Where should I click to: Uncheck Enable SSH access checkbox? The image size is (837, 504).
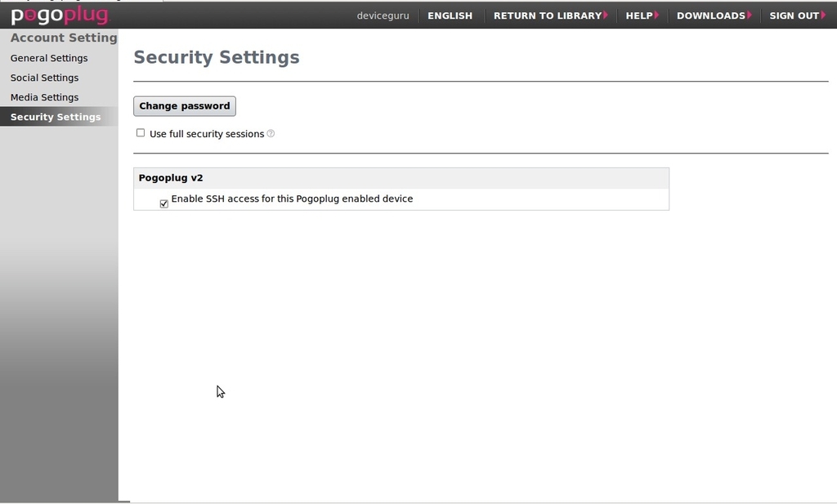[163, 203]
